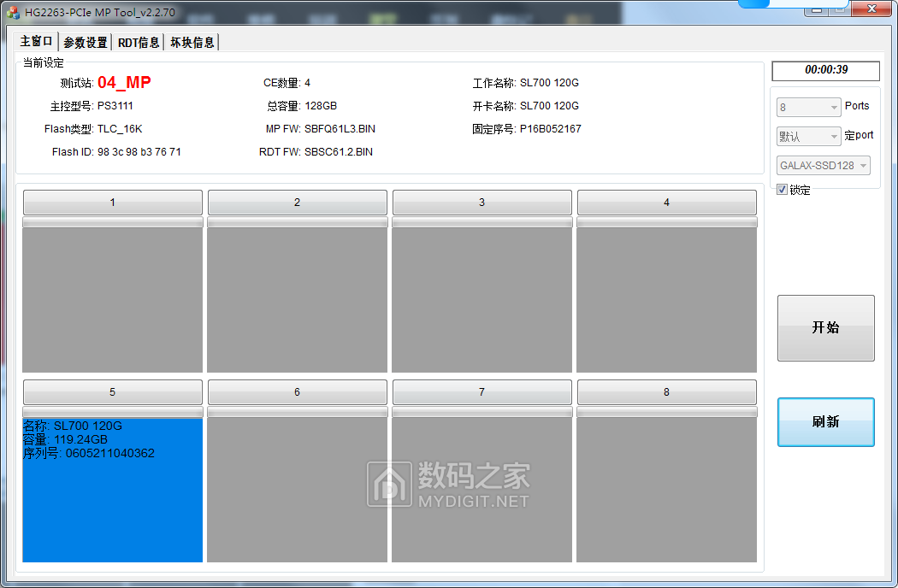Click the RDT FW value SBSC61.2.BIN
Screen dimensions: 898x588
tap(339, 152)
